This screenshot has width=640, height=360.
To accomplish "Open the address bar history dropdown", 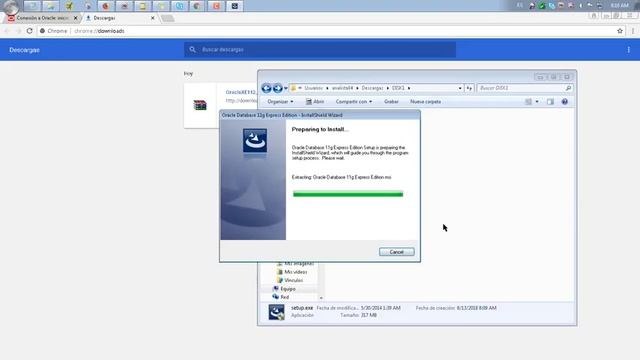I will click(x=460, y=88).
